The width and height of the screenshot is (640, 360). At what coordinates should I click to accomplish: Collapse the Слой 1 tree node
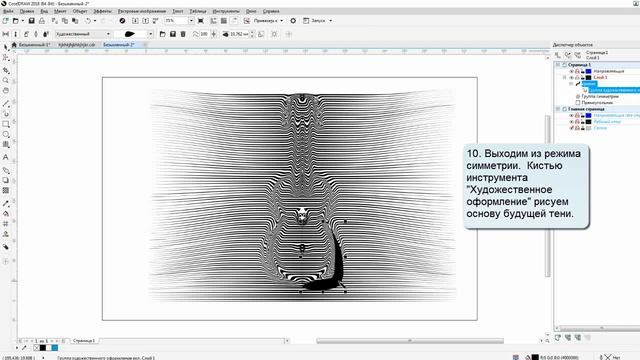(x=565, y=78)
